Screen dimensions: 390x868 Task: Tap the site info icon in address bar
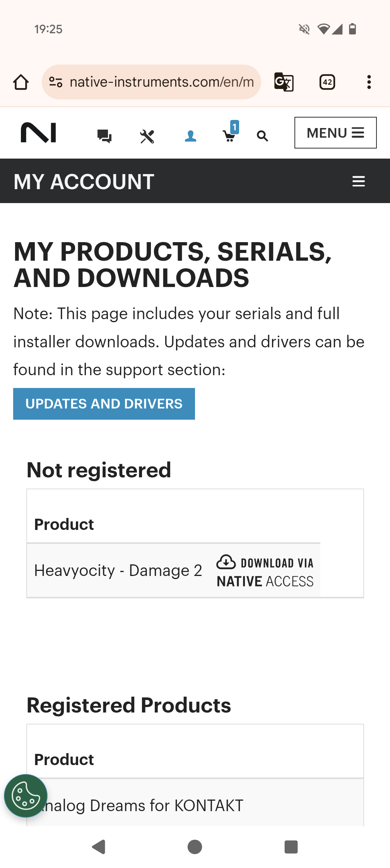56,82
